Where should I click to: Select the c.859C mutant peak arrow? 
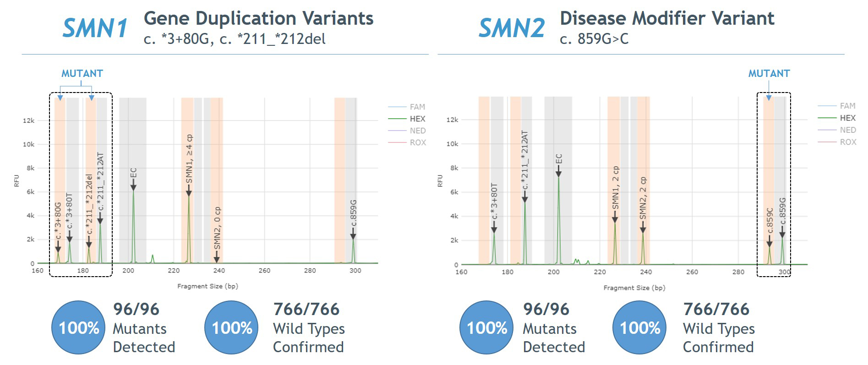pyautogui.click(x=770, y=242)
